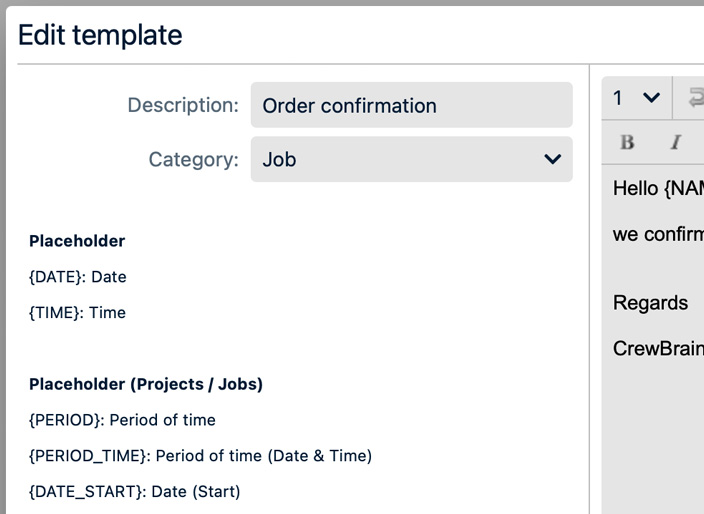Viewport: 704px width, 514px height.
Task: Toggle italic formatting in the editor
Action: [676, 142]
